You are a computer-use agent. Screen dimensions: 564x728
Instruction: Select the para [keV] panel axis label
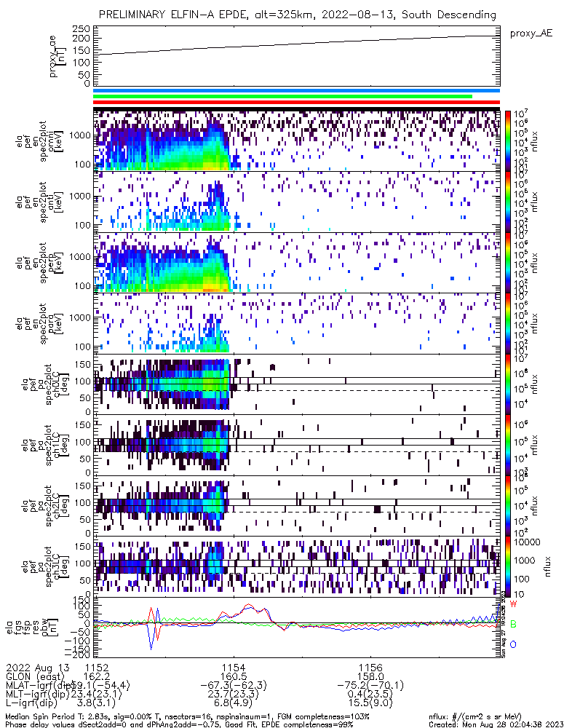click(39, 324)
